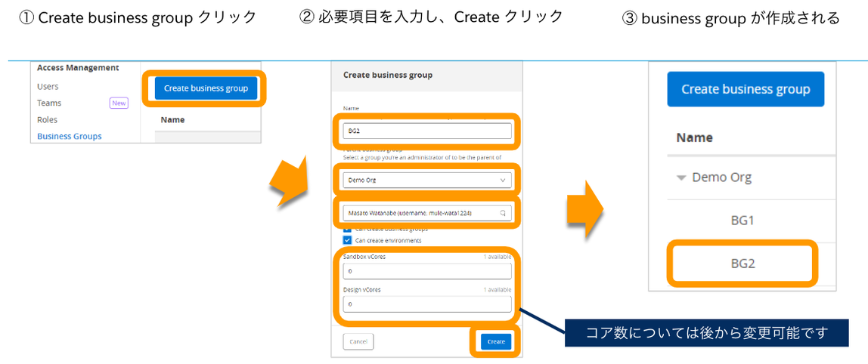This screenshot has width=868, height=364.
Task: Click the search magnifier icon in owner field
Action: tap(502, 212)
